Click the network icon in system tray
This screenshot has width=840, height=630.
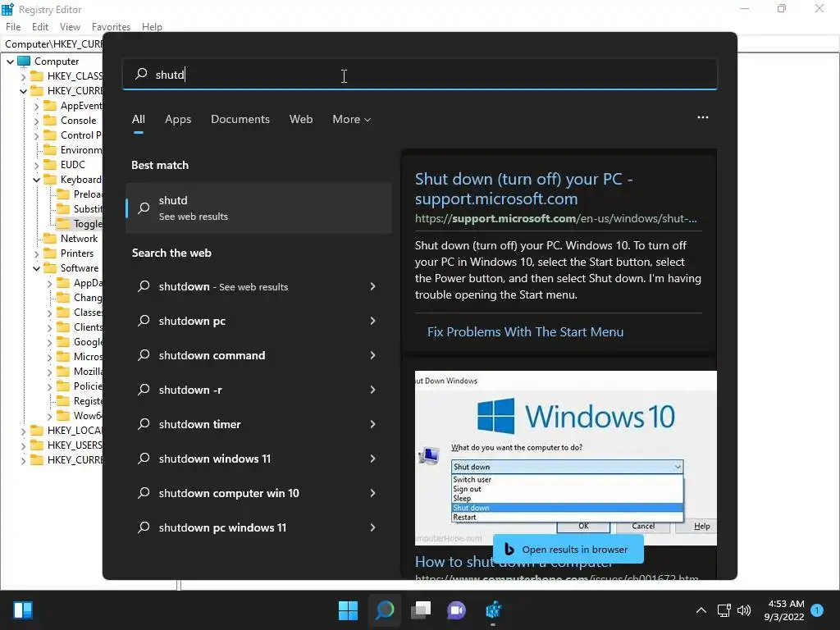tap(724, 610)
